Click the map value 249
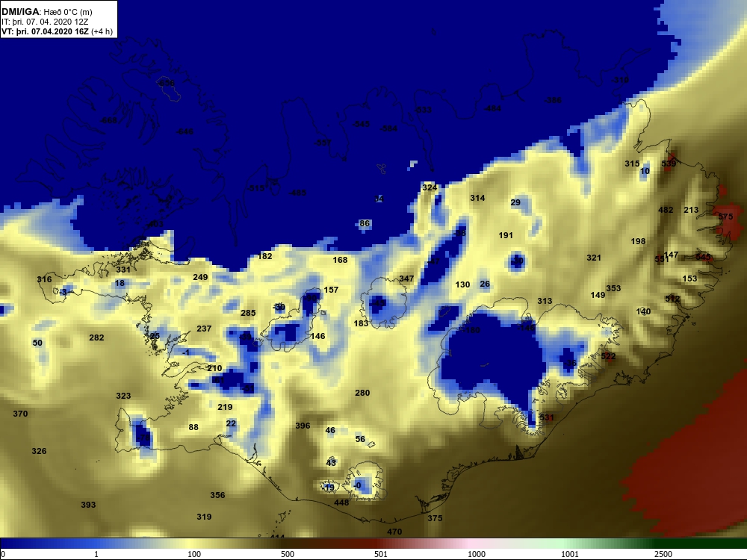Viewport: 747px width, 560px height. (x=200, y=277)
